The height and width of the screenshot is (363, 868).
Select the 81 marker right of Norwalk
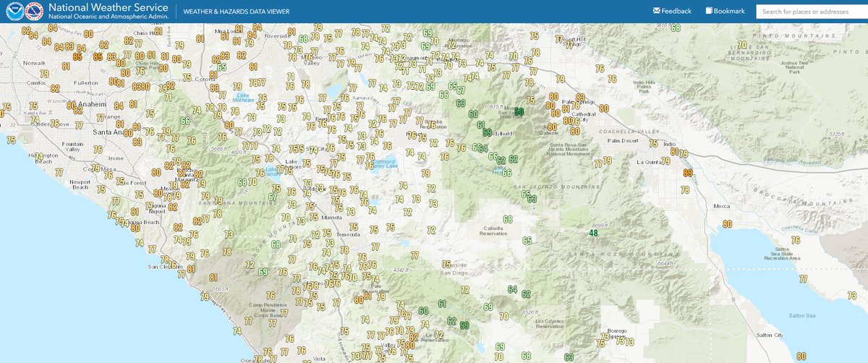[67, 67]
